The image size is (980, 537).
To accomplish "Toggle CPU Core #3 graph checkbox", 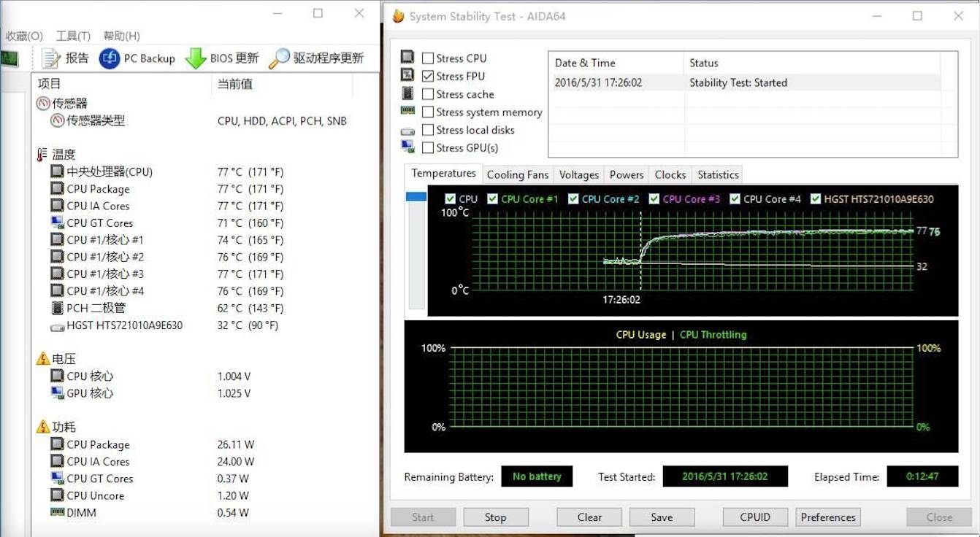I will [654, 198].
